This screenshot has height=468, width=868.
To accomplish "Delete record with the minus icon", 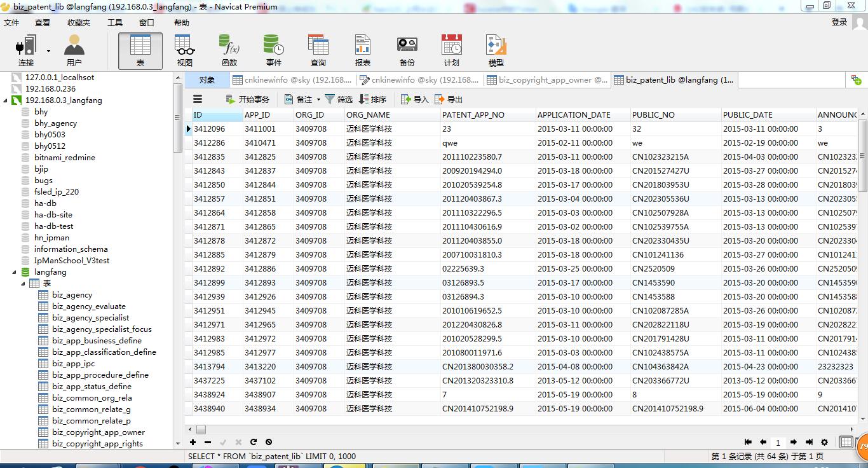I will point(208,442).
